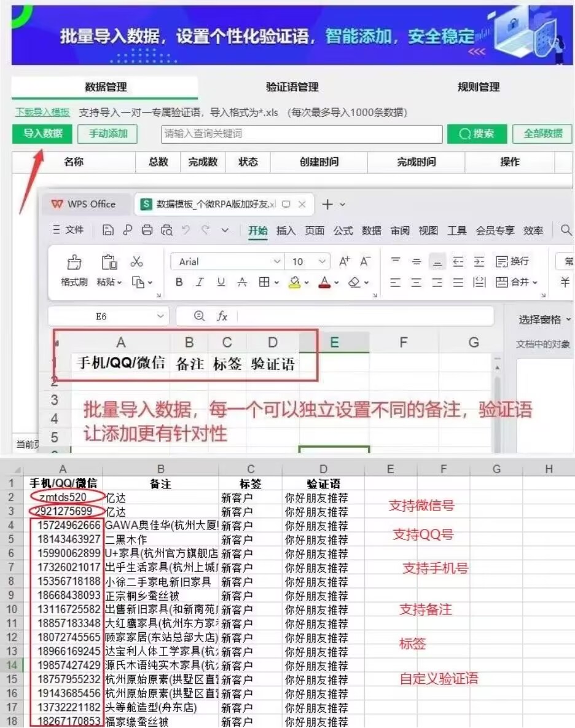Click the yellow fill color swatch
Viewport: 575px width, 728px height.
pyautogui.click(x=294, y=282)
